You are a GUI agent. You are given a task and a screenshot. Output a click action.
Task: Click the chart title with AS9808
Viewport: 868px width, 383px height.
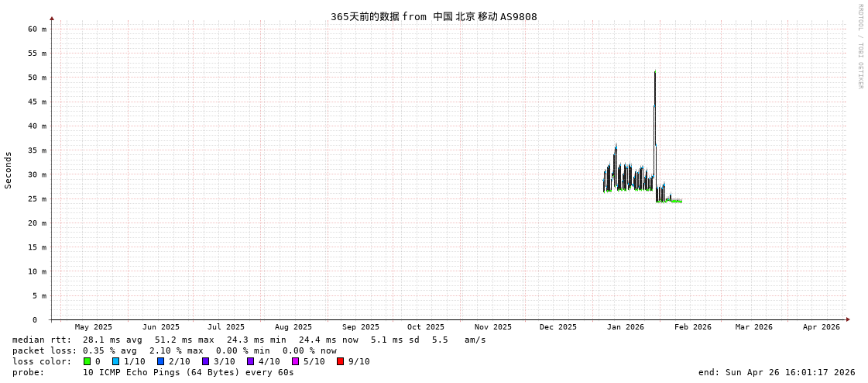pyautogui.click(x=434, y=16)
